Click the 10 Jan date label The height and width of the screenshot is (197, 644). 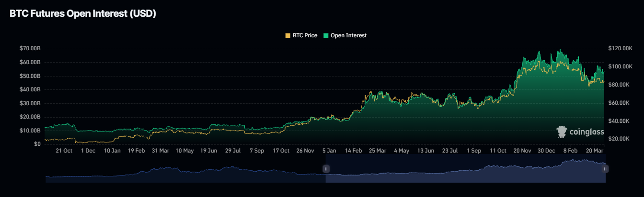pyautogui.click(x=112, y=151)
